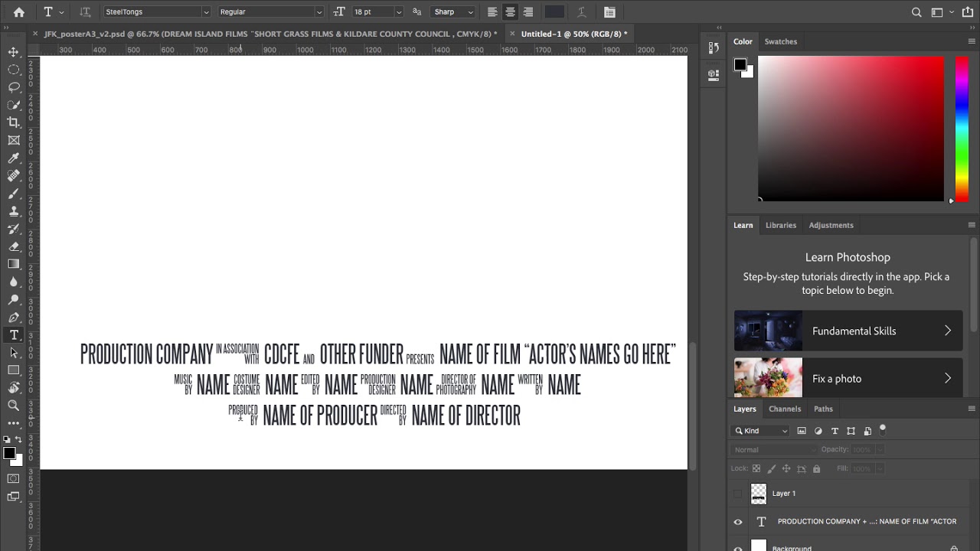Select the Zoom tool in toolbar
The height and width of the screenshot is (551, 980).
pyautogui.click(x=14, y=406)
